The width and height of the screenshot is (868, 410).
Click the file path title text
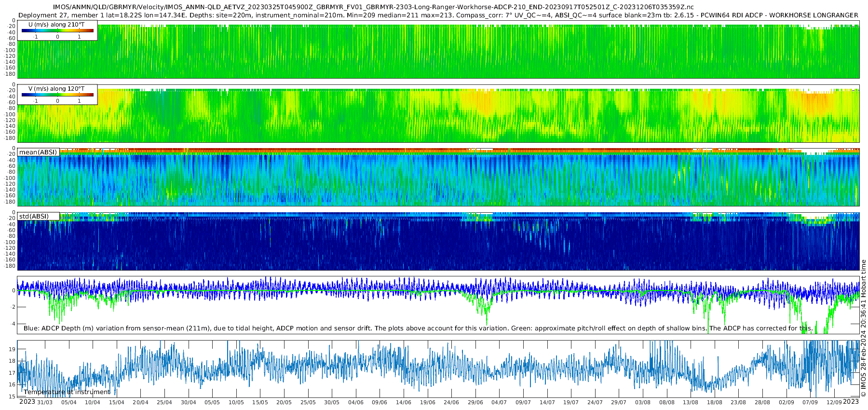tap(373, 7)
